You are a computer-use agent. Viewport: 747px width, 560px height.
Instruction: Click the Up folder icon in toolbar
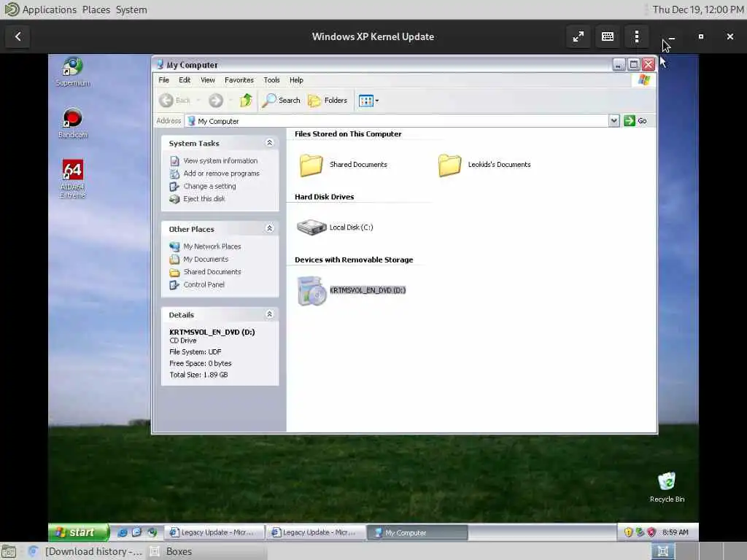[246, 101]
